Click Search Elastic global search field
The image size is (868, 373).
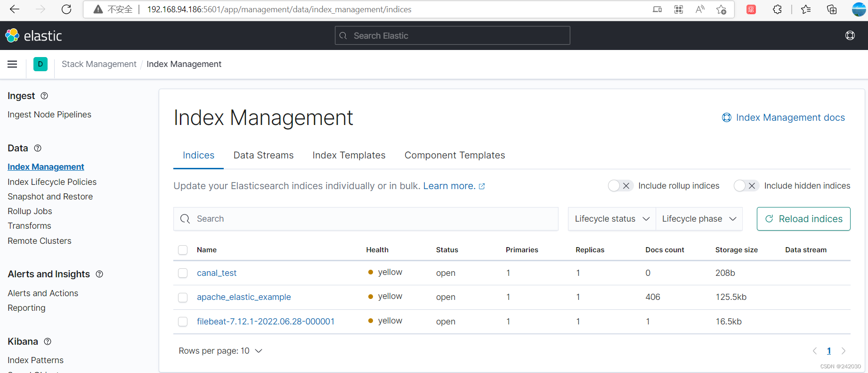[x=452, y=35]
